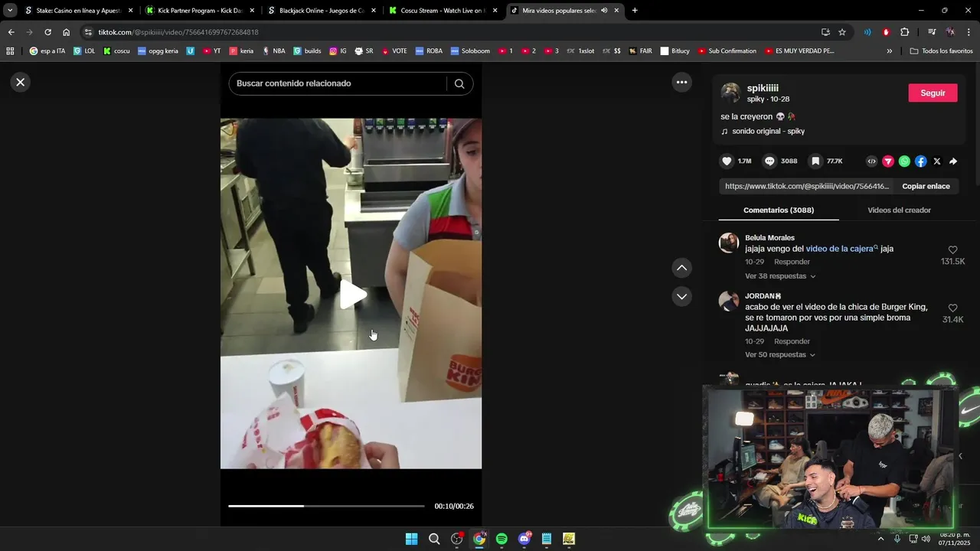Share the video to WhatsApp
Screen dimensions: 980x551
(904, 161)
